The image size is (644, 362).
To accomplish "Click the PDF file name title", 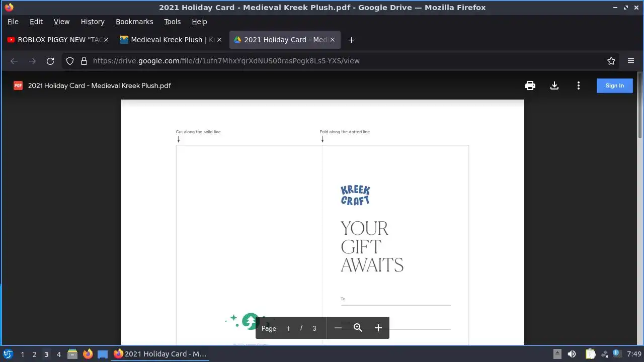I will [x=100, y=85].
